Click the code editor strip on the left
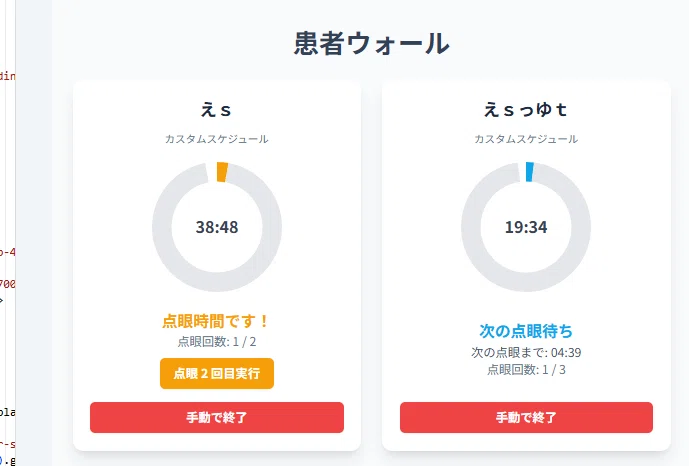The width and height of the screenshot is (689, 466). click(x=7, y=233)
